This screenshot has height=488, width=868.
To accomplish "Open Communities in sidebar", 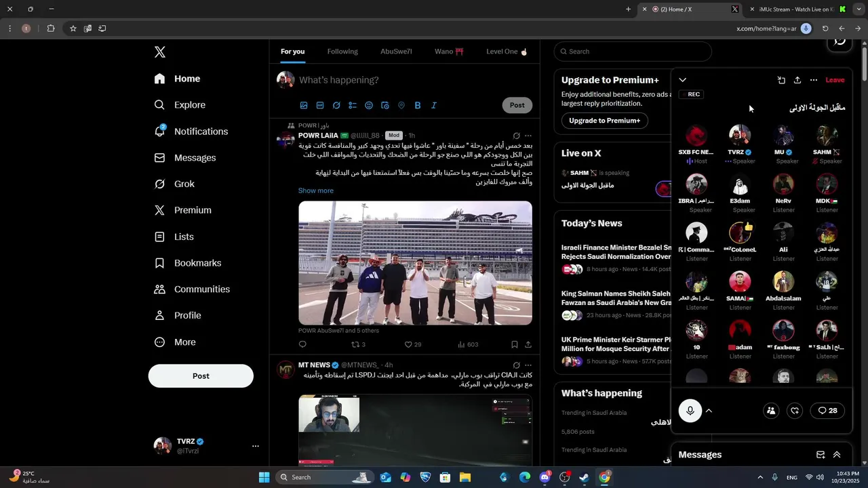I will 192,289.
